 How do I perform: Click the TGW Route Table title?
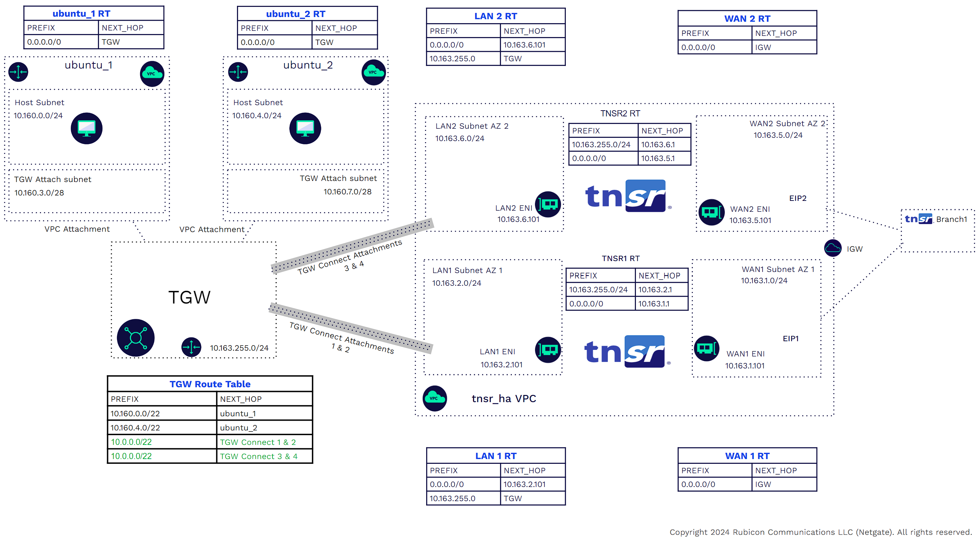pyautogui.click(x=210, y=384)
